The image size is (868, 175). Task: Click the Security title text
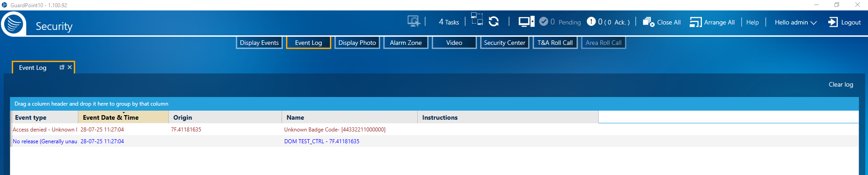coord(54,26)
